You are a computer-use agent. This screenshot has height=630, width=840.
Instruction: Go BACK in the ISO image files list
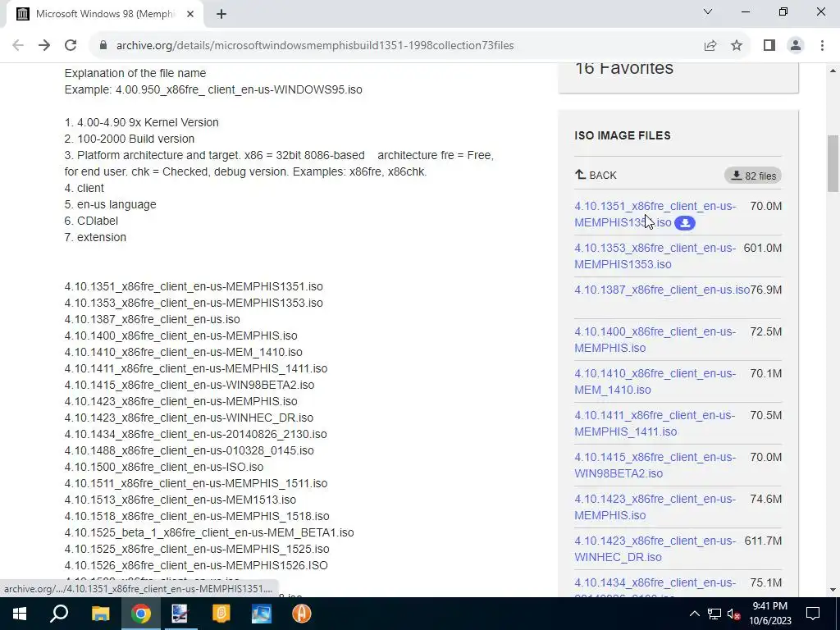(x=596, y=176)
